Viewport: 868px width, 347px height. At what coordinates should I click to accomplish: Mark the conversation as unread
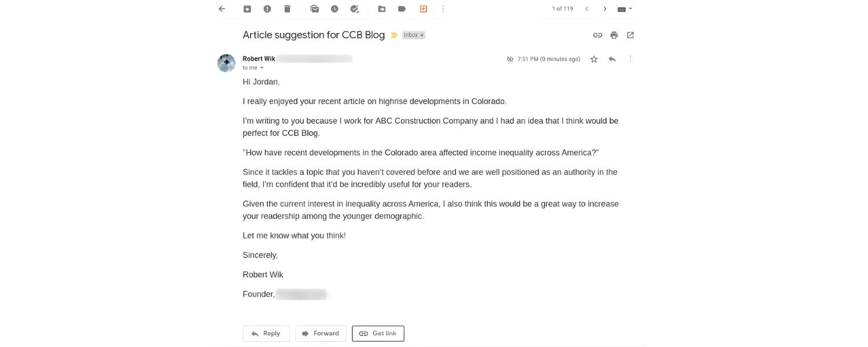pyautogui.click(x=314, y=8)
